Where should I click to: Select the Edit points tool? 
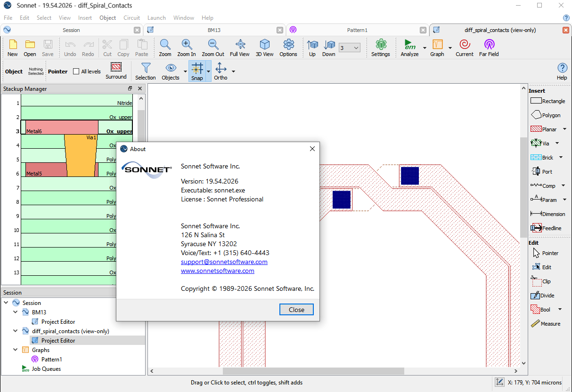[x=541, y=267]
